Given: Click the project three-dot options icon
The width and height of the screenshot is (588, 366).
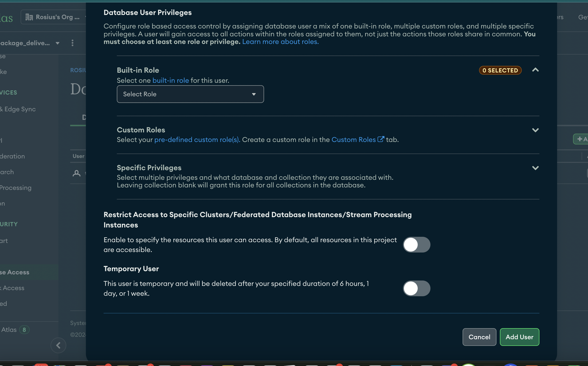Looking at the screenshot, I should [72, 43].
